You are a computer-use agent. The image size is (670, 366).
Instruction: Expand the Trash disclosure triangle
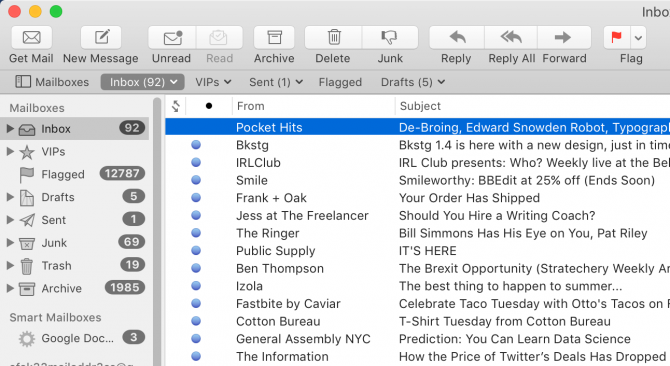click(10, 265)
